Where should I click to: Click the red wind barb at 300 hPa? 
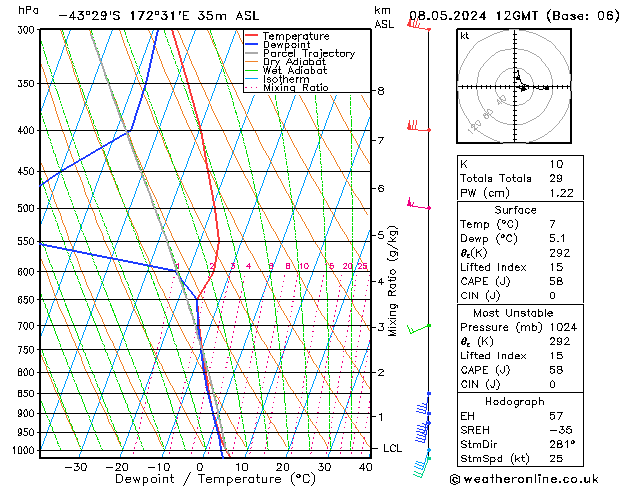coord(419,25)
